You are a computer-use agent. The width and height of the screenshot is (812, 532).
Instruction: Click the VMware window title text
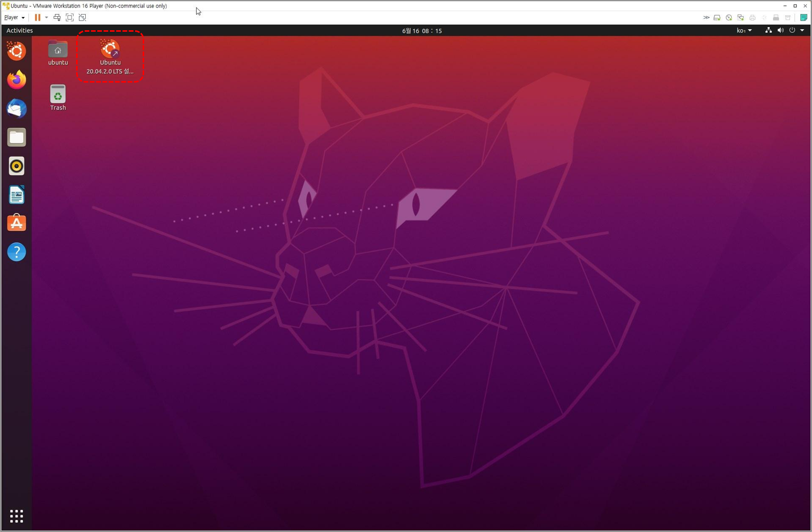coord(89,6)
